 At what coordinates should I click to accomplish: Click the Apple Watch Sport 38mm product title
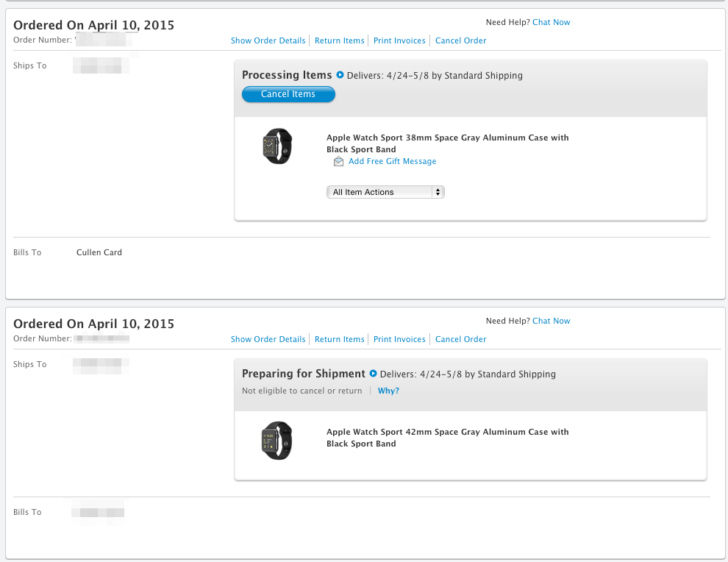[x=448, y=143]
